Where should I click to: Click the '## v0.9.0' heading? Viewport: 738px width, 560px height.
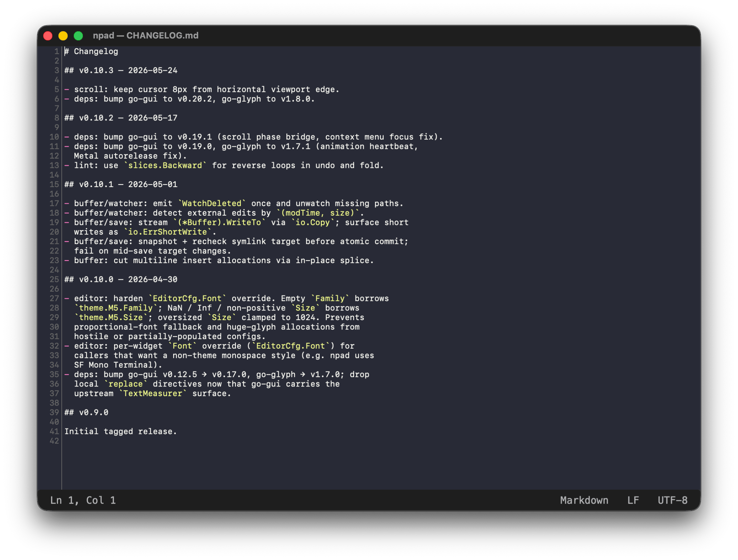86,413
